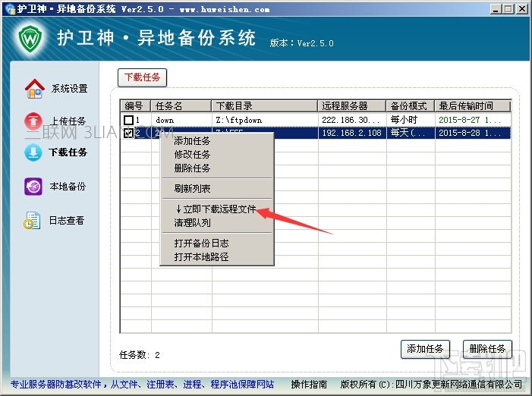The image size is (532, 396).
Task: Click the 下载目录 column header
Action: (265, 105)
